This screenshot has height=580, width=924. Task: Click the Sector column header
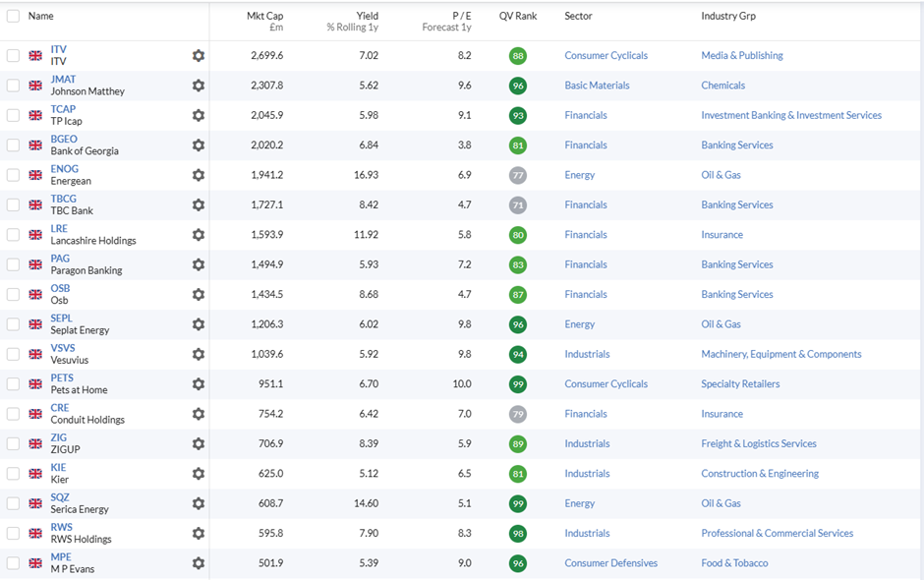[x=578, y=16]
